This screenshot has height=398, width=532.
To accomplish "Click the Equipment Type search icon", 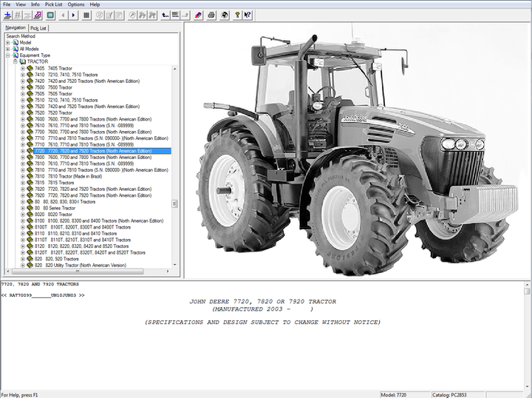I will 16,55.
